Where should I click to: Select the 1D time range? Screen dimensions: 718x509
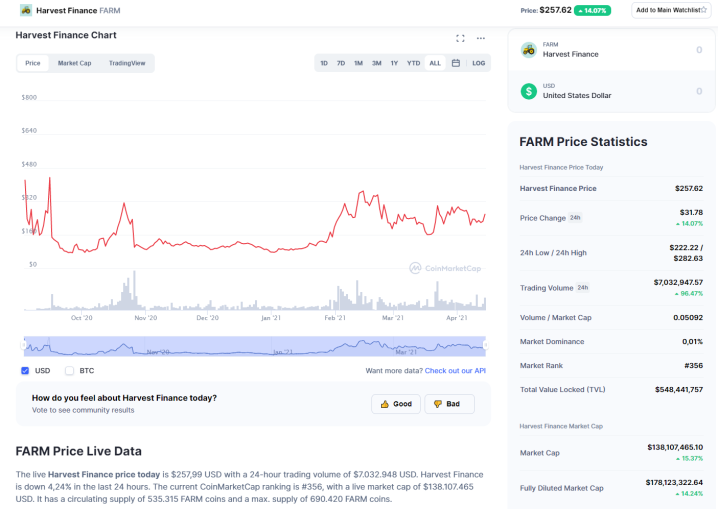click(324, 63)
